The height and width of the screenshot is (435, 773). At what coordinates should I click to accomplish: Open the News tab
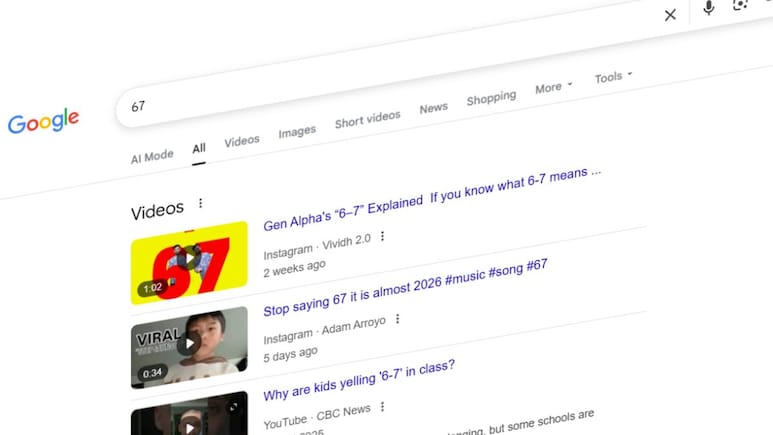click(433, 108)
